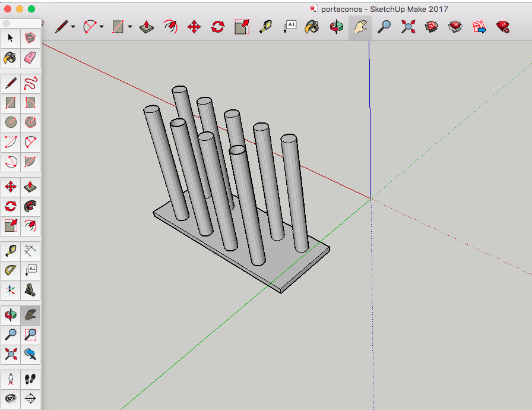Activate Push/Pull tool in the top toolbar
The width and height of the screenshot is (532, 410).
[147, 27]
